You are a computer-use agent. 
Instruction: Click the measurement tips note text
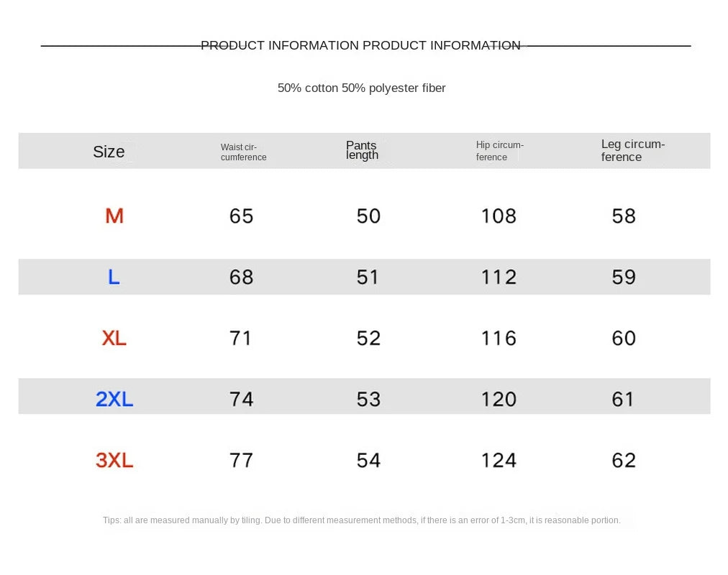click(362, 520)
